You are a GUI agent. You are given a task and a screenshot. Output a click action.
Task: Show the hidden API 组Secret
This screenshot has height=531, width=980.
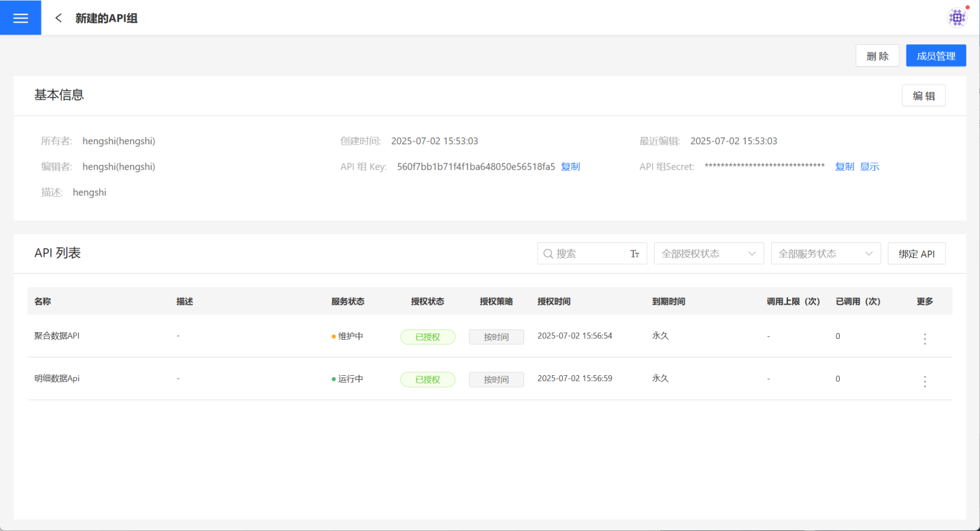pyautogui.click(x=869, y=167)
